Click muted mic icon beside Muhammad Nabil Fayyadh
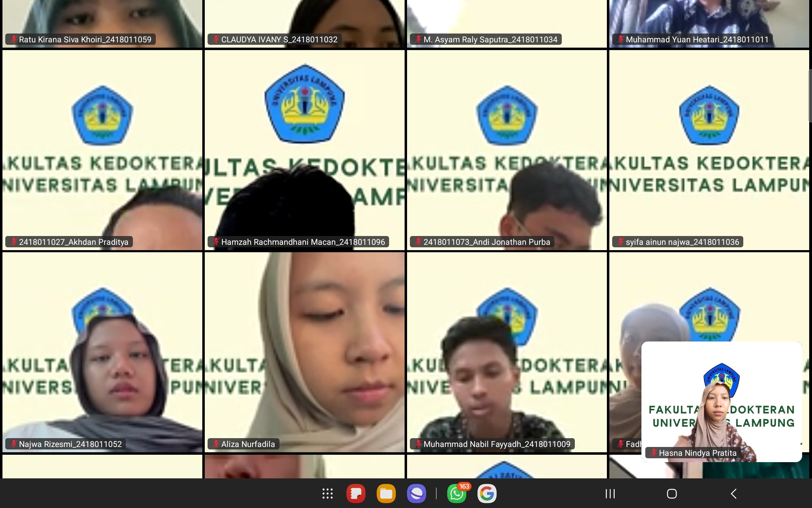Screen dimensions: 812x508 (418, 444)
